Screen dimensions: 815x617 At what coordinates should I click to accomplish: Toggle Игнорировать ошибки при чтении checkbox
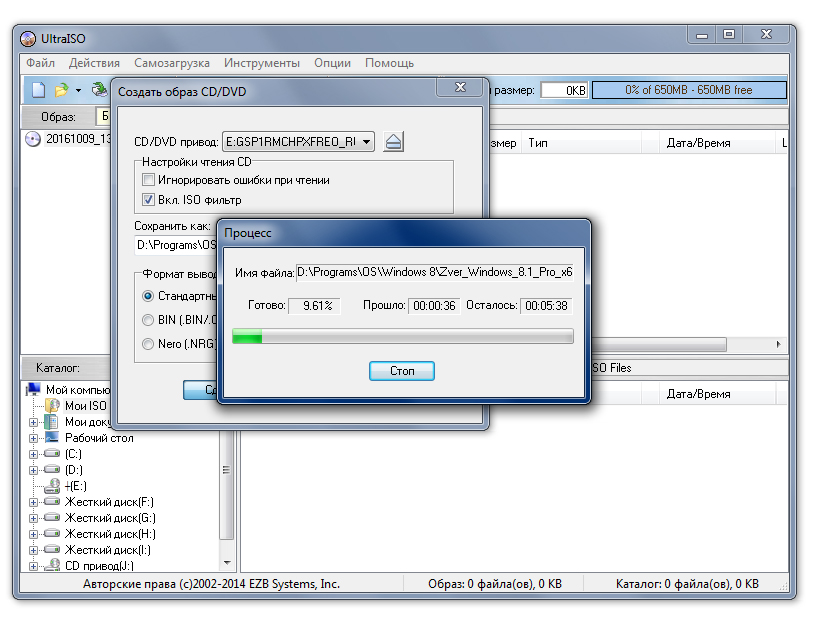148,180
